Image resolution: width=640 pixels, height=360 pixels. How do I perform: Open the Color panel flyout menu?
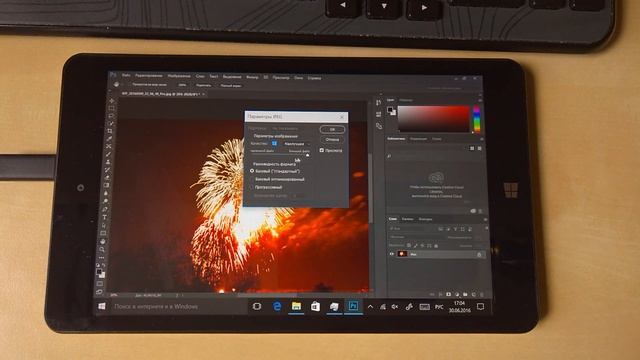pos(480,100)
